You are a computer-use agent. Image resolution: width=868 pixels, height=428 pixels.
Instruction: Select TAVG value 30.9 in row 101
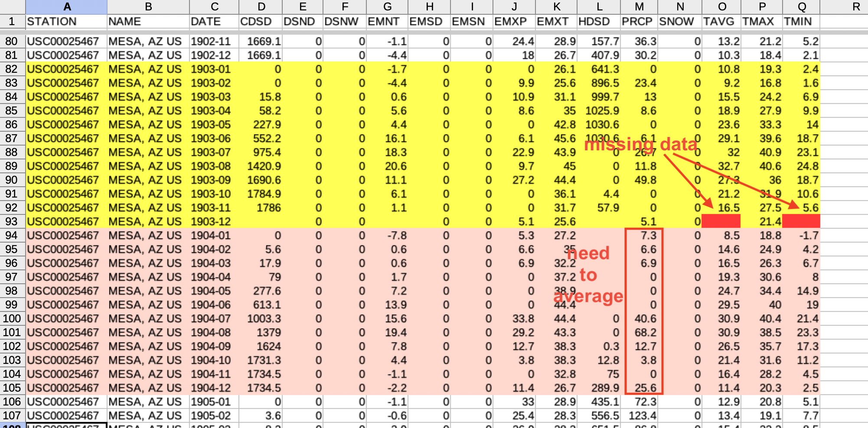tap(722, 332)
